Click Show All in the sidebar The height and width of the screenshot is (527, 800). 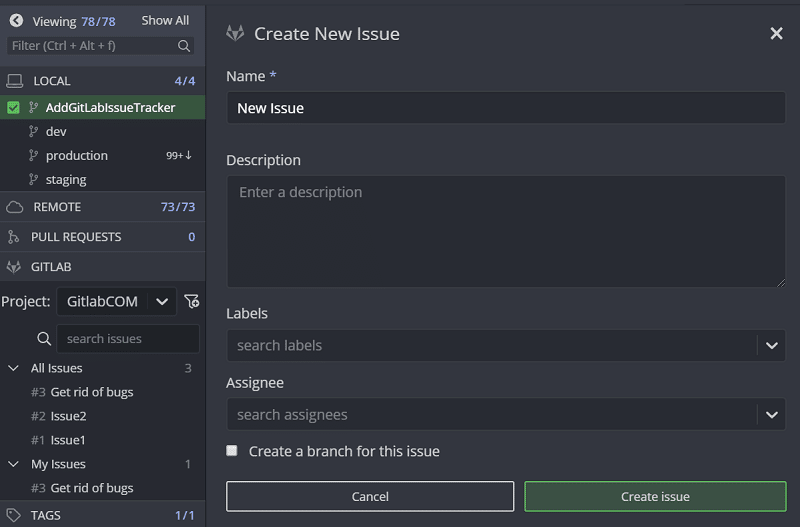(165, 20)
